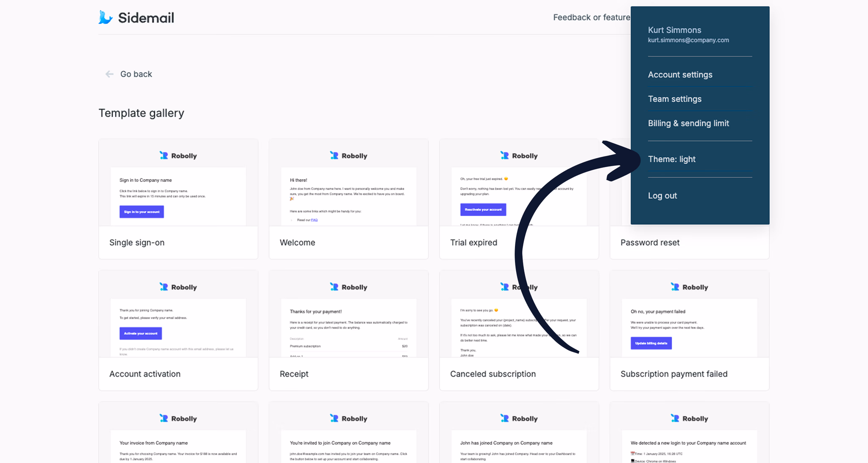
Task: Click the go back arrow icon
Action: 109,74
